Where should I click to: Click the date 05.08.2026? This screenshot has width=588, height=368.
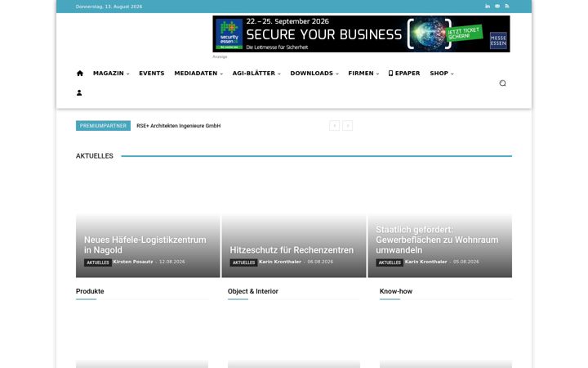(x=466, y=262)
